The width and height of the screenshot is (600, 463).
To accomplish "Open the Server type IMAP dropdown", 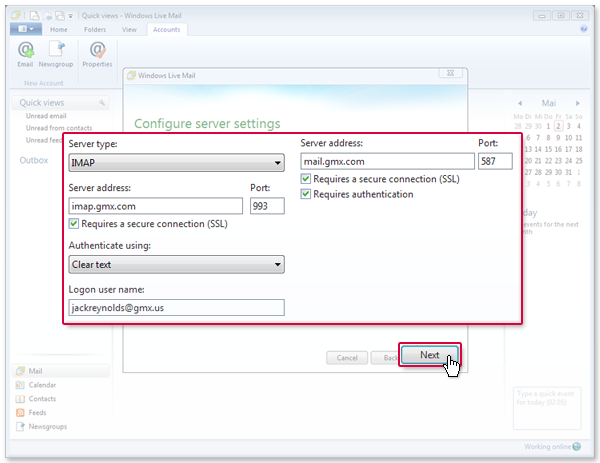I will coord(176,163).
